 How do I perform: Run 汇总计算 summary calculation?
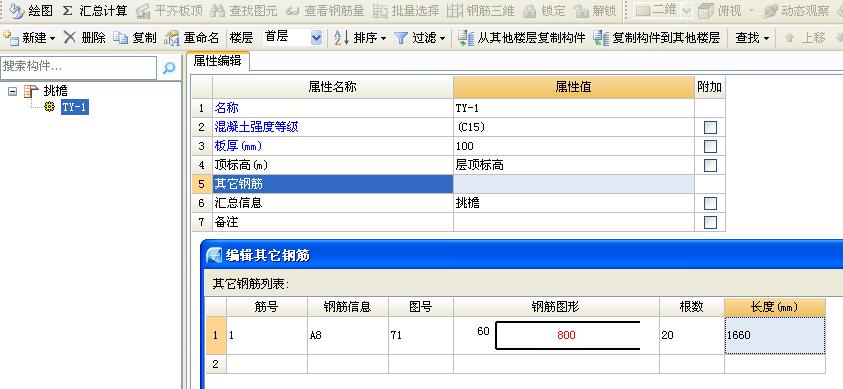pos(95,11)
